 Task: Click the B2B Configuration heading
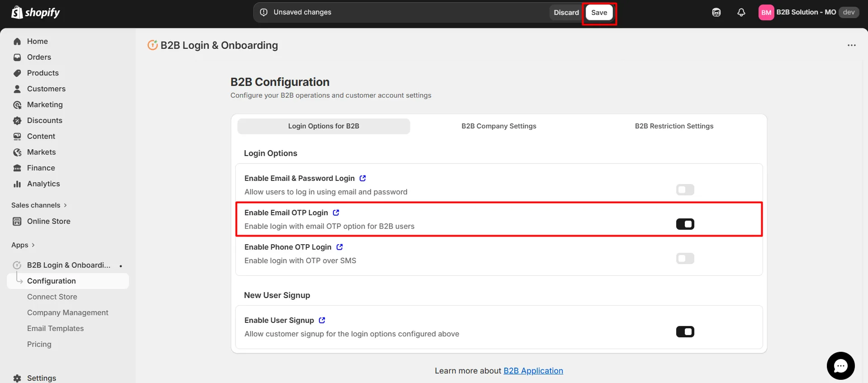pyautogui.click(x=280, y=82)
